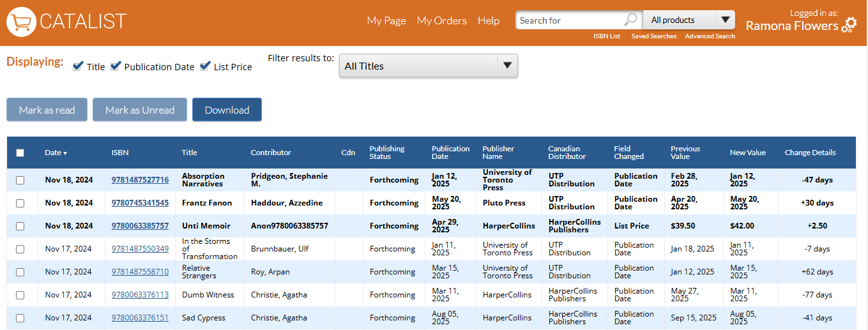Image resolution: width=868 pixels, height=330 pixels.
Task: Click the Change Details column header
Action: pos(810,153)
